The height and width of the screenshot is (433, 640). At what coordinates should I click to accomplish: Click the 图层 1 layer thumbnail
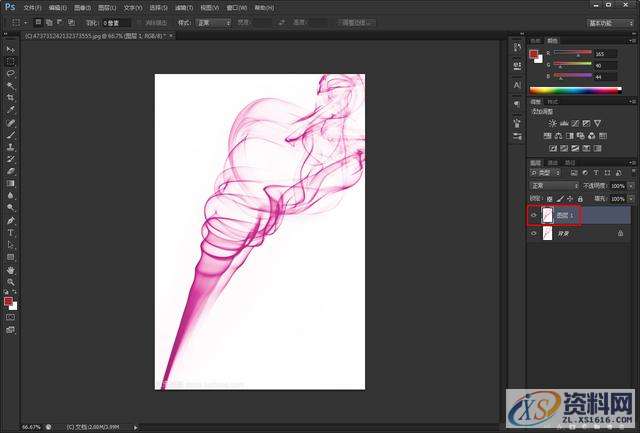pos(547,214)
